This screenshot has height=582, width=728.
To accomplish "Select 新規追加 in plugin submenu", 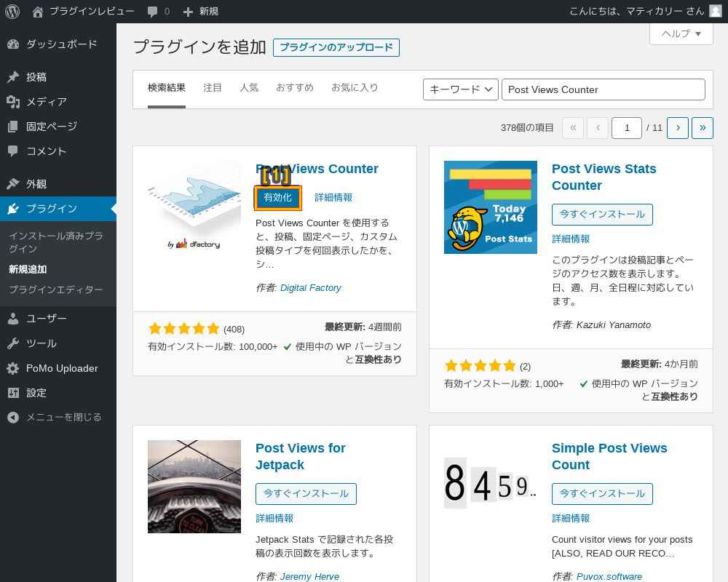I will [28, 269].
